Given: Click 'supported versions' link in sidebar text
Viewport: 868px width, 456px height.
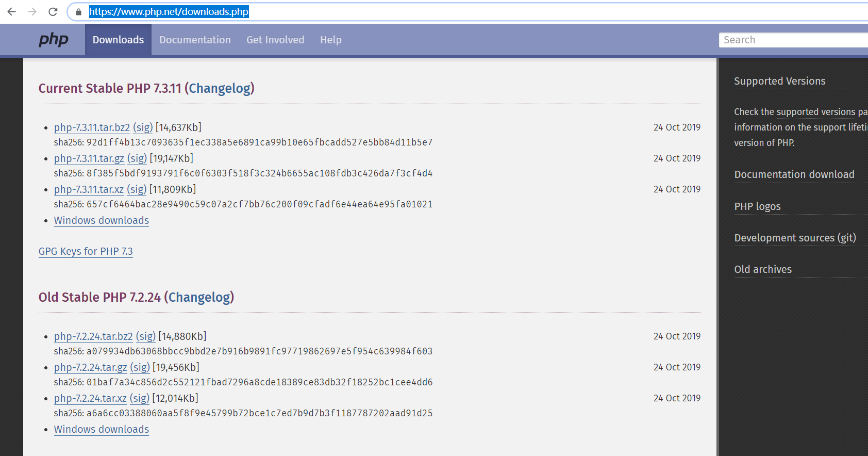Looking at the screenshot, I should click(x=816, y=112).
